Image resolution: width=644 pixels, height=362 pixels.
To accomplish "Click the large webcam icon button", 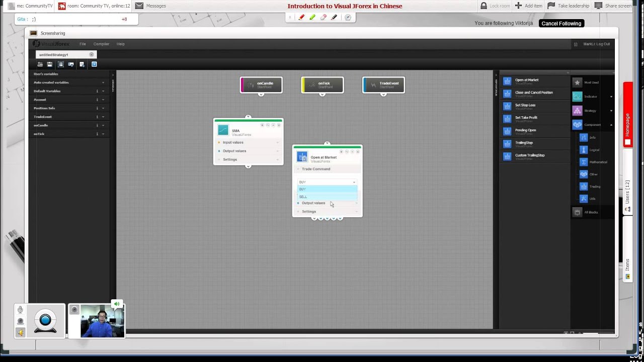I will [x=45, y=321].
